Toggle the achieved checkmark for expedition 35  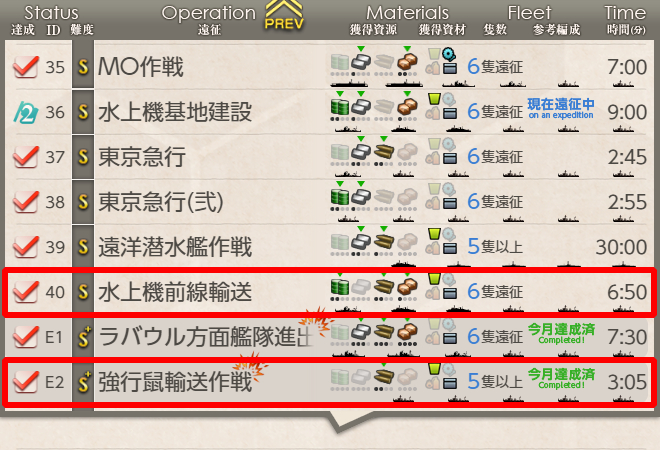[26, 67]
